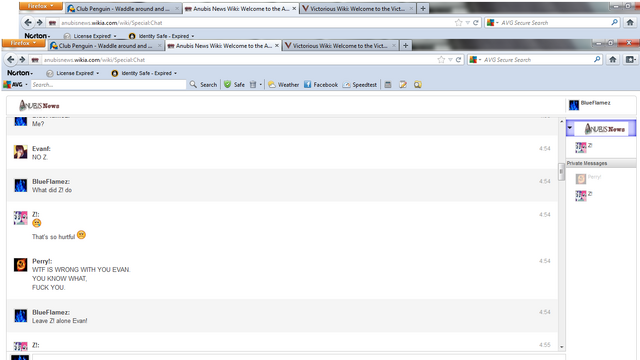The height and width of the screenshot is (360, 640).
Task: Click the calendar icon on AVG toolbar
Action: tap(388, 84)
